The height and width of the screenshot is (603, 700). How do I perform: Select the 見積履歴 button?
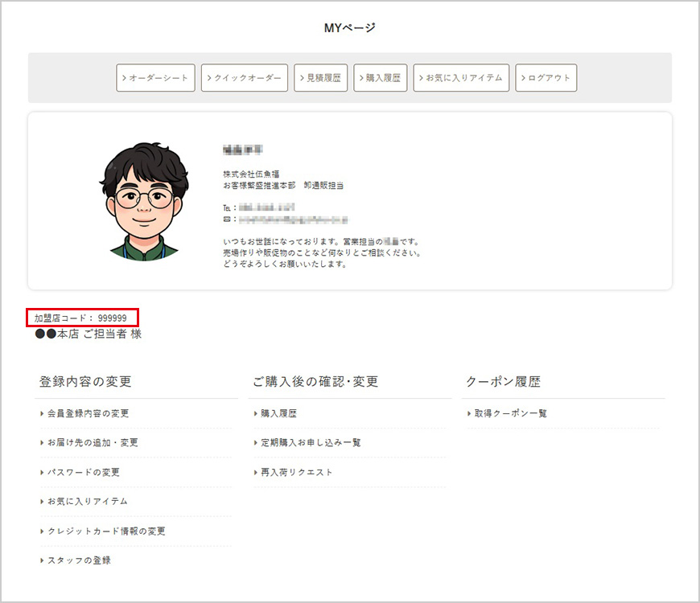pos(321,78)
